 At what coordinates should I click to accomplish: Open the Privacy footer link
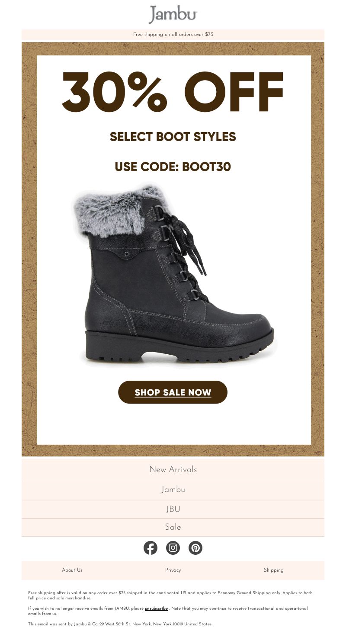[x=173, y=570]
